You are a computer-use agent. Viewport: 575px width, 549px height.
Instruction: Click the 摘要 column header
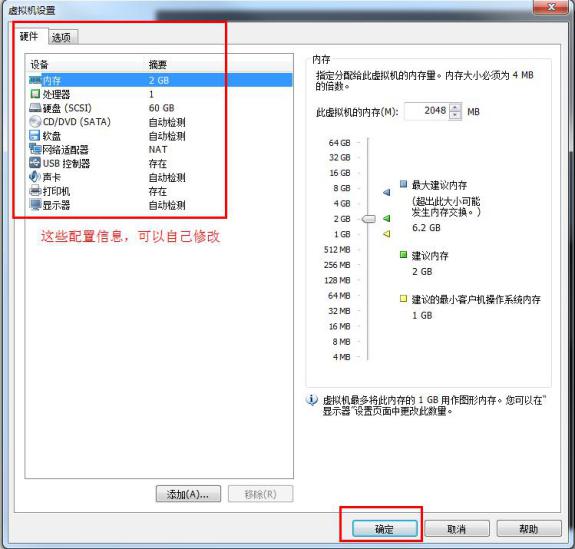coord(158,65)
